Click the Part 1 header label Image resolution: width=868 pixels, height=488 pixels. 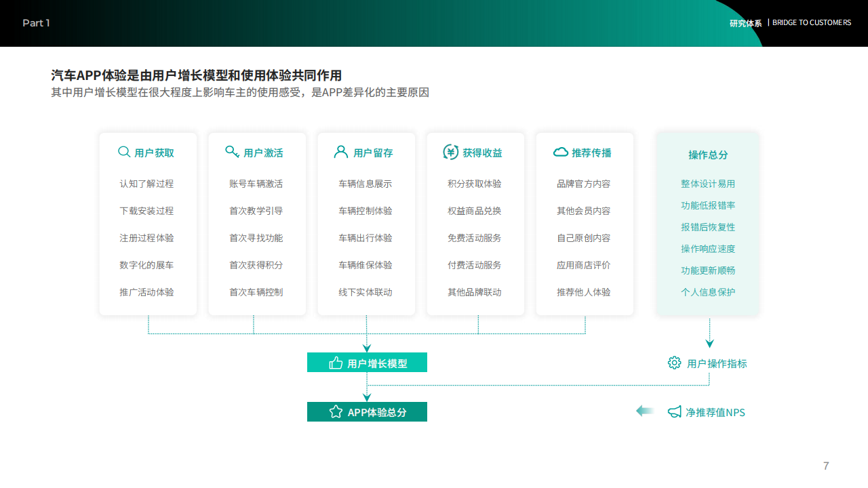click(x=36, y=23)
